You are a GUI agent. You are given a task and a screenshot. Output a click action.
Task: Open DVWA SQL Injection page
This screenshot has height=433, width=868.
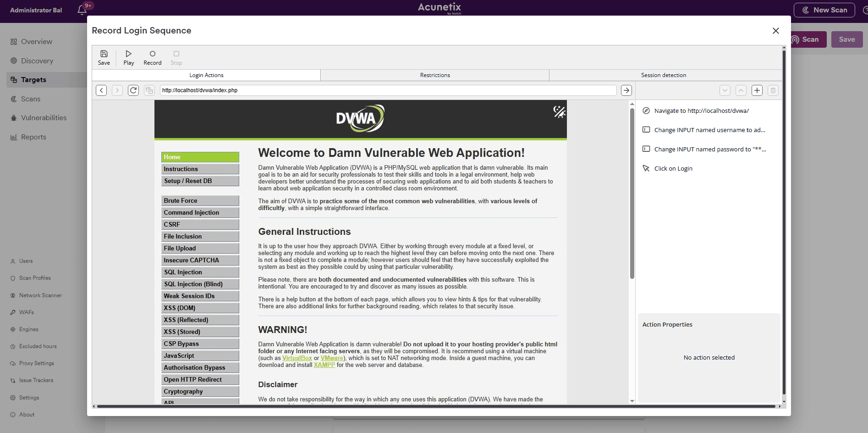[x=200, y=272]
